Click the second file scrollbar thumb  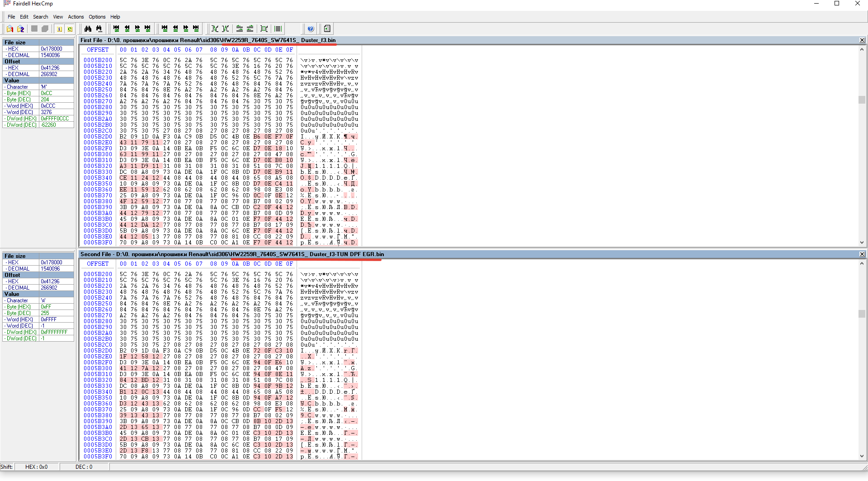coord(862,314)
